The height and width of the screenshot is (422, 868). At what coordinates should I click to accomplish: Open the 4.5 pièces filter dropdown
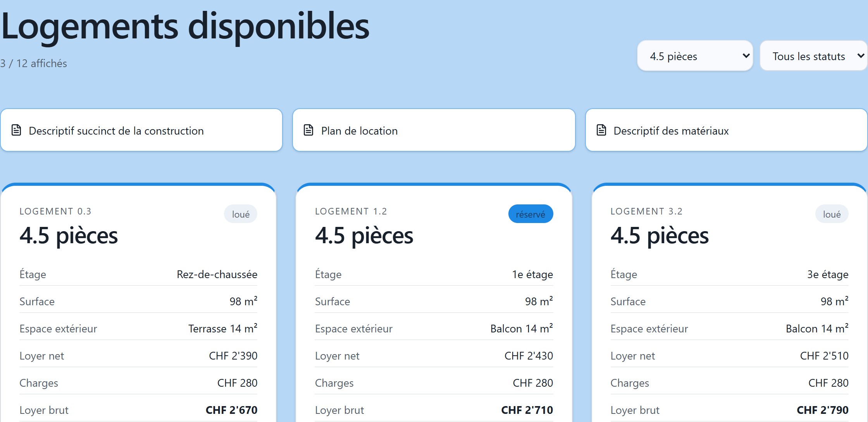[x=695, y=56]
